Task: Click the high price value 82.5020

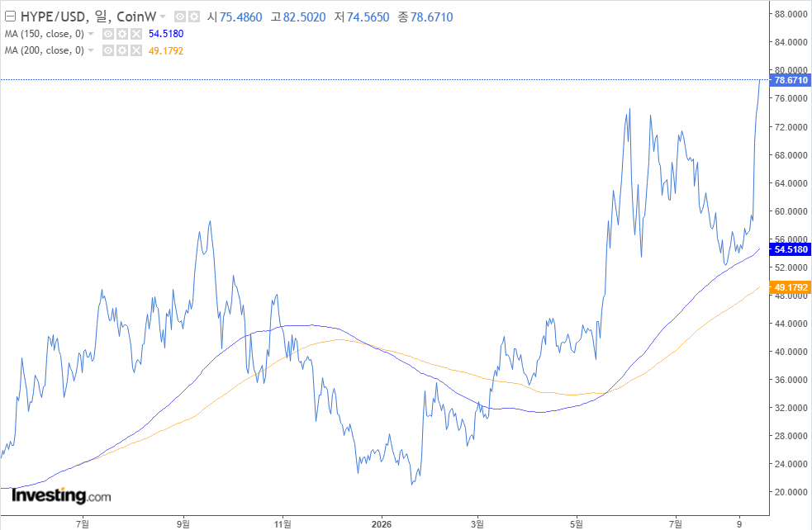Action: (x=305, y=17)
